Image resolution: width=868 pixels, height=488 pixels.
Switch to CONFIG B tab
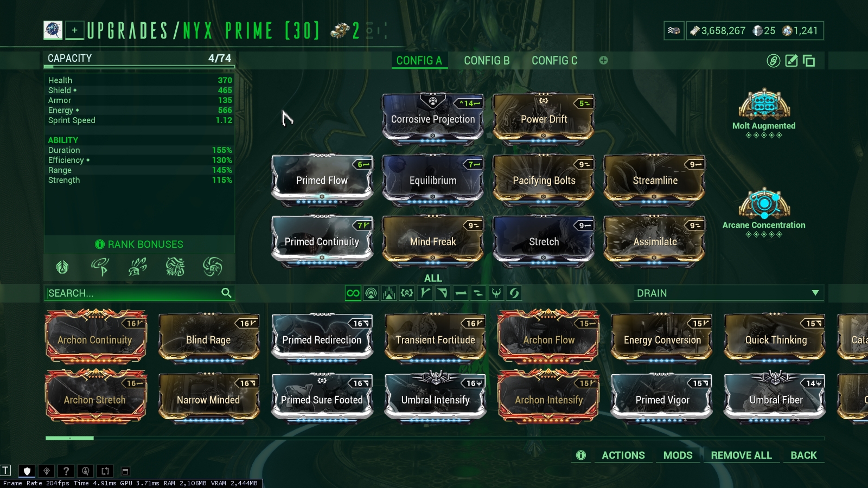[487, 61]
